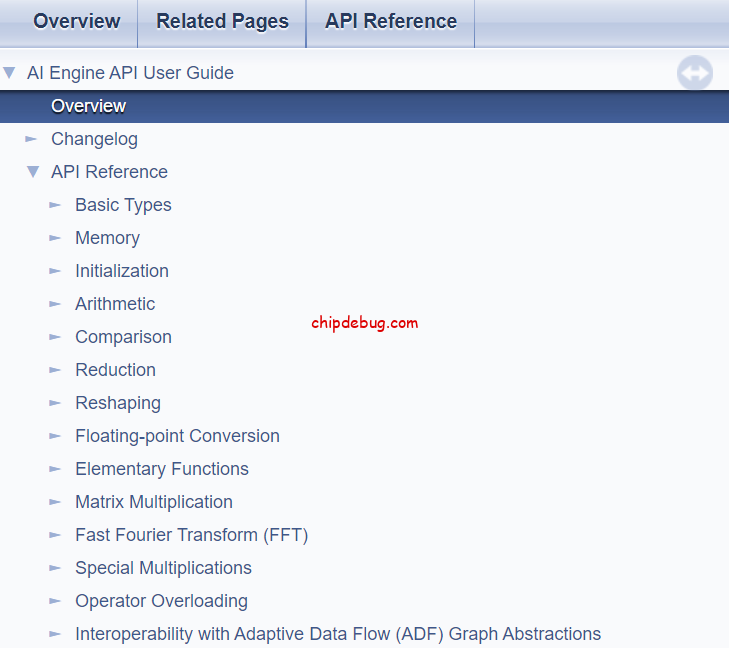The width and height of the screenshot is (729, 648).
Task: Open the API Reference tab
Action: (390, 22)
